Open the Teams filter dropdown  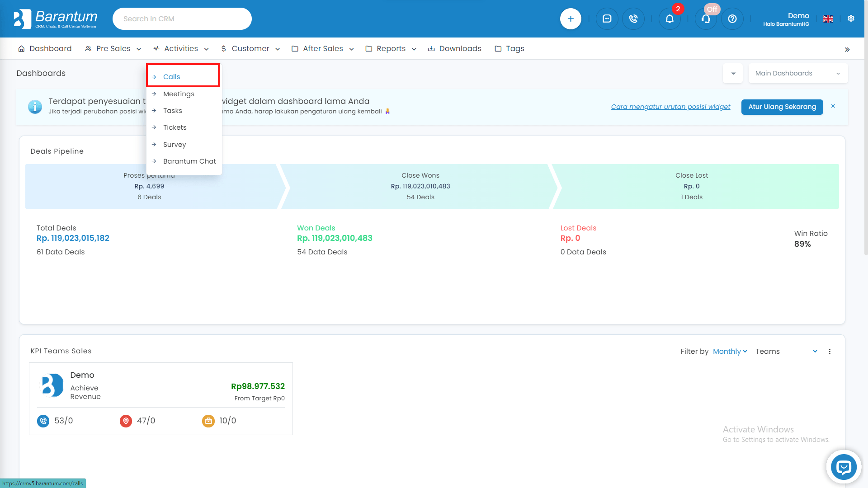click(786, 352)
